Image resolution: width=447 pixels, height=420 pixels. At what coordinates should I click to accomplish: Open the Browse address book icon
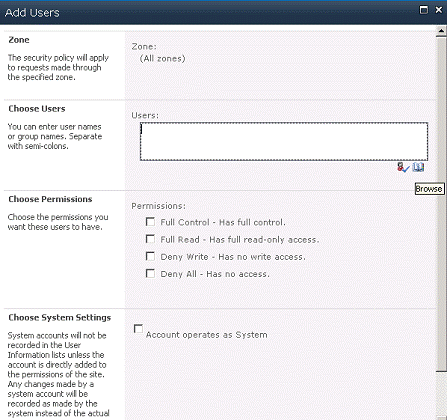click(418, 167)
